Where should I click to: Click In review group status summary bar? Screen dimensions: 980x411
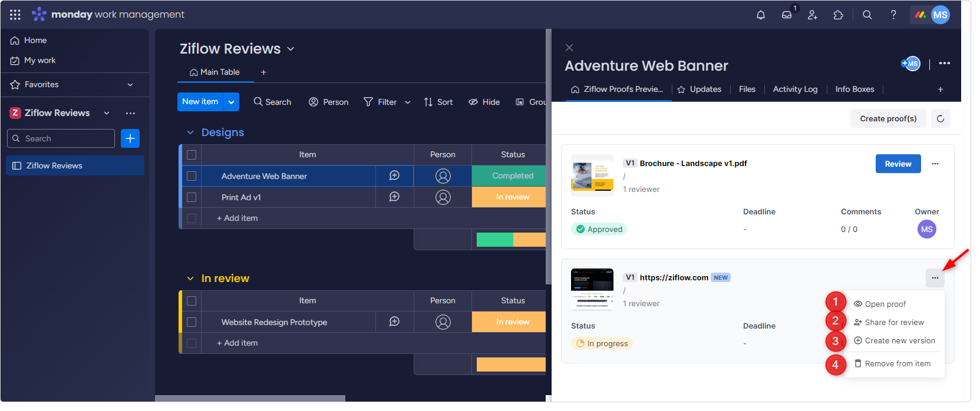pos(512,364)
